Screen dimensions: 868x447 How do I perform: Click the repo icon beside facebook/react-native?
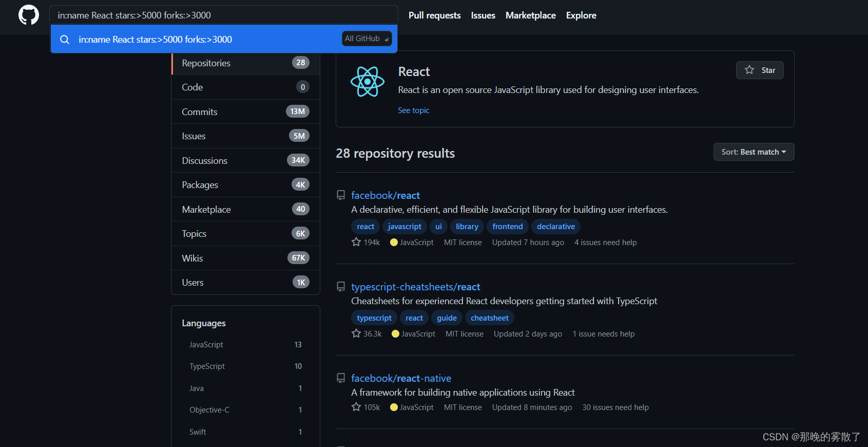[341, 378]
